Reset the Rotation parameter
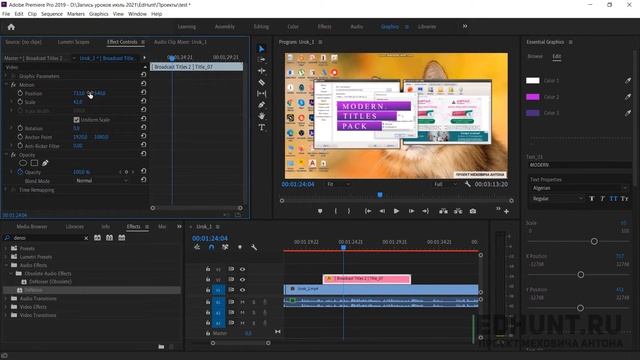The width and height of the screenshot is (640, 360). point(143,128)
